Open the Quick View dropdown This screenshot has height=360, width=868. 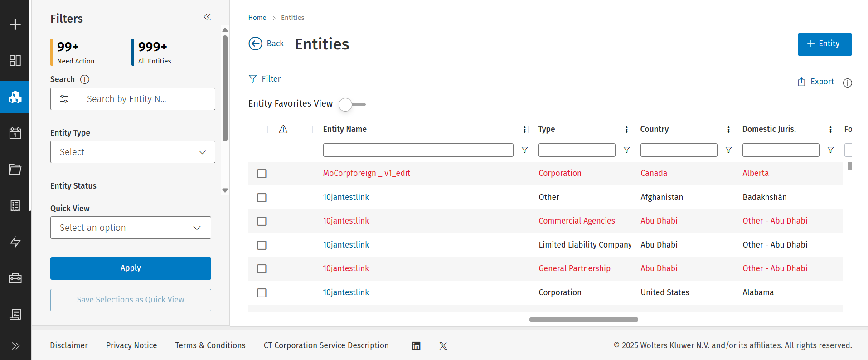tap(131, 228)
